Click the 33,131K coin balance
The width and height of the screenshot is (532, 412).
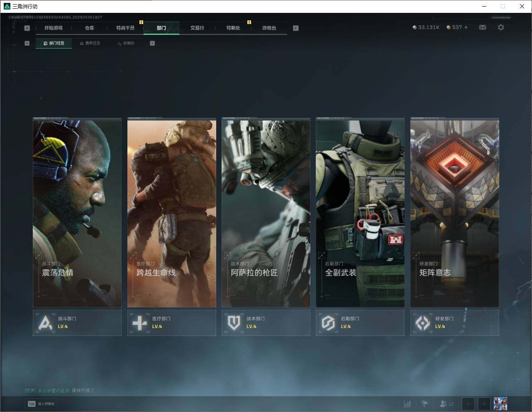click(426, 27)
